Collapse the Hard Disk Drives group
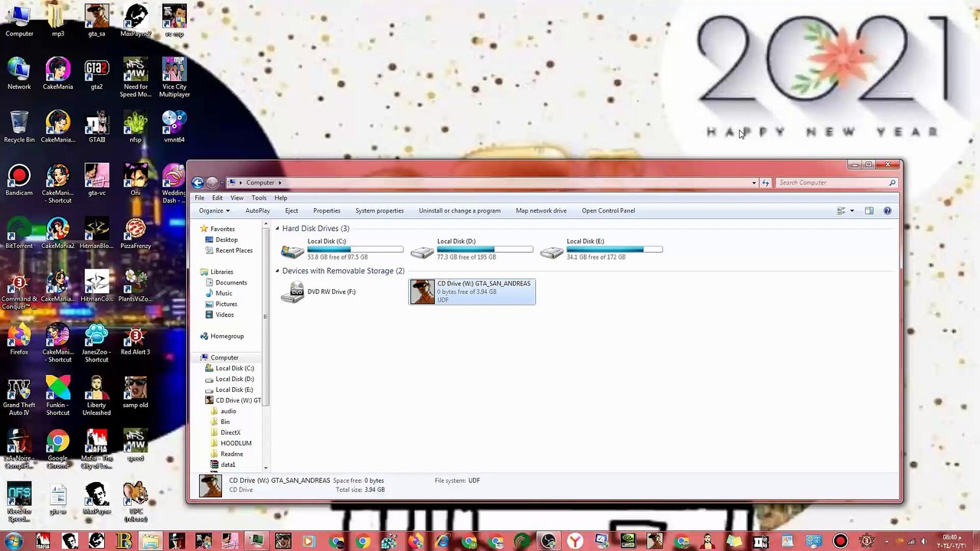This screenshot has height=551, width=980. coord(277,229)
